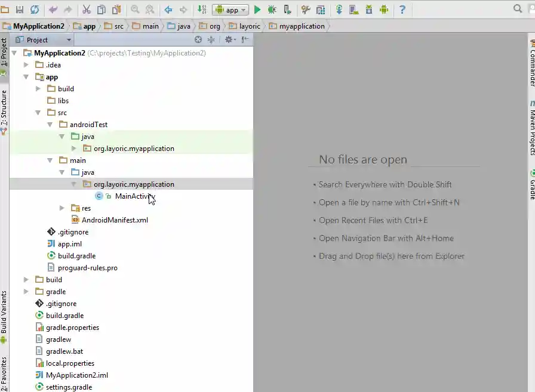Open the Help question mark icon
Viewport: 535px width, 392px height.
[402, 10]
